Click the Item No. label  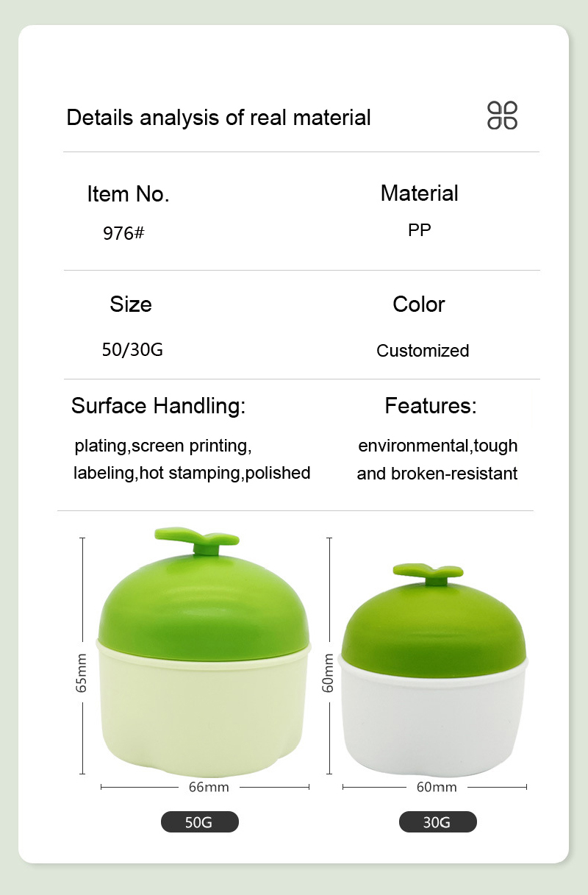[128, 194]
